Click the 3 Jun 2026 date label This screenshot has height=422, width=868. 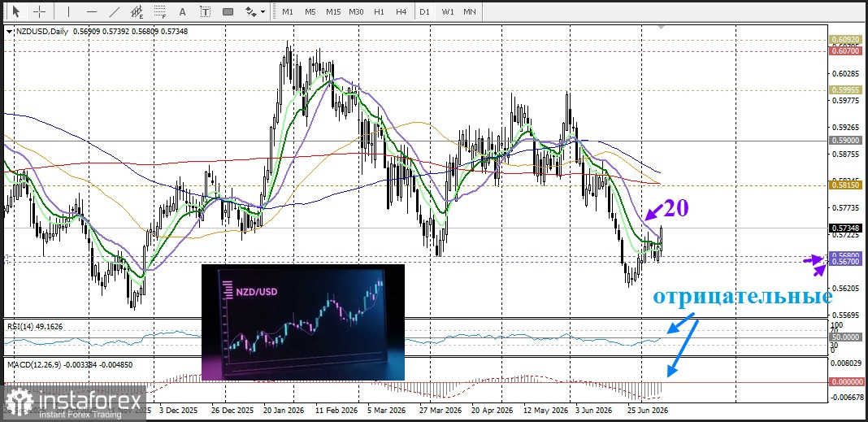point(594,411)
